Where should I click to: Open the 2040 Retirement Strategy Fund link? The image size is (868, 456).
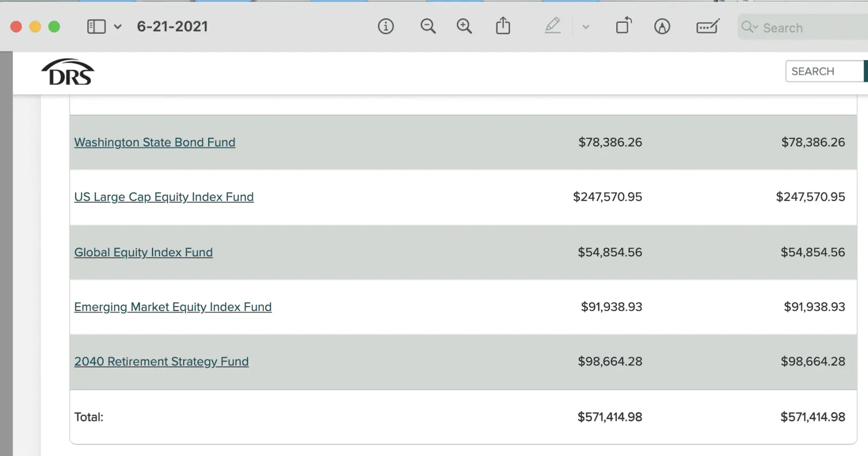click(x=161, y=362)
